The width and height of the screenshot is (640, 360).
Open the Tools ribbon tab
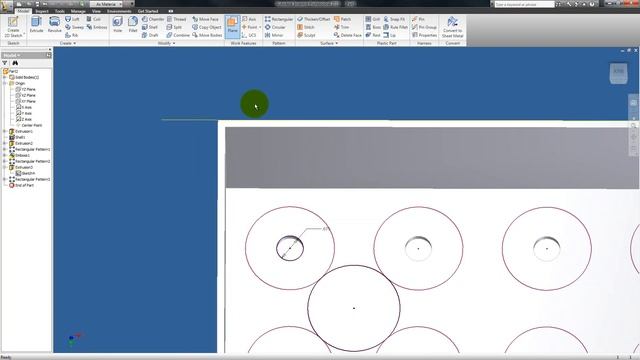pos(60,11)
